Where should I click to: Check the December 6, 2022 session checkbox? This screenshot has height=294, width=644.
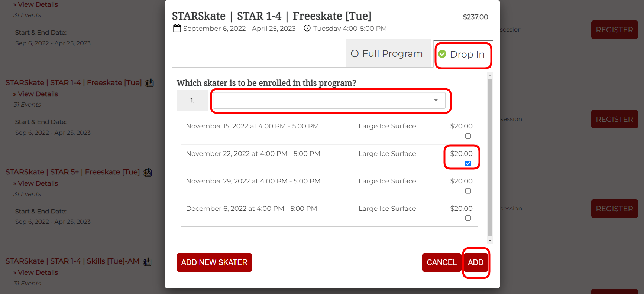(x=468, y=218)
